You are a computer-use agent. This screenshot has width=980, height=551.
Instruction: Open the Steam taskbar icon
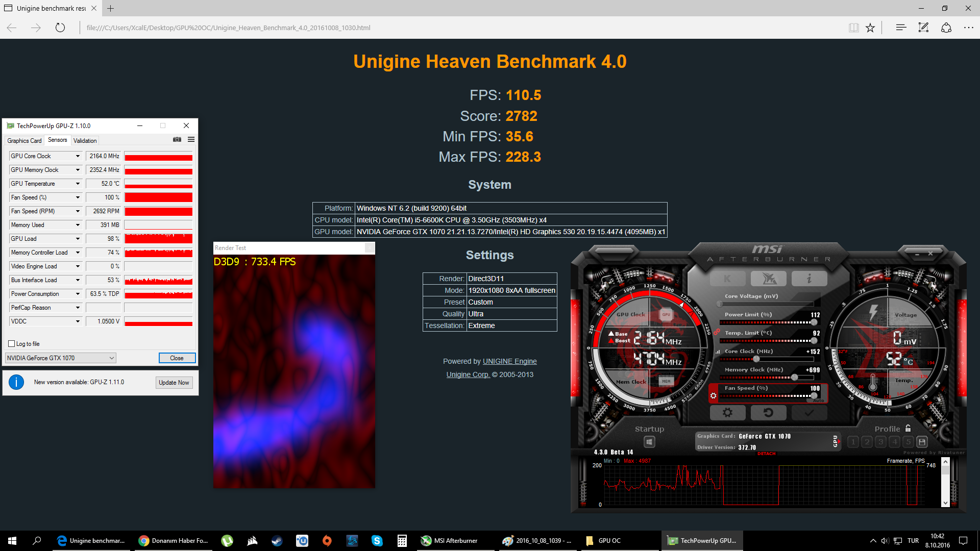[x=277, y=541]
